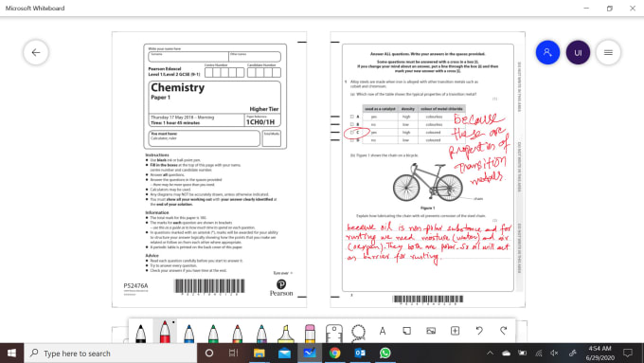Click the 'P52476A' code text

pyautogui.click(x=135, y=285)
